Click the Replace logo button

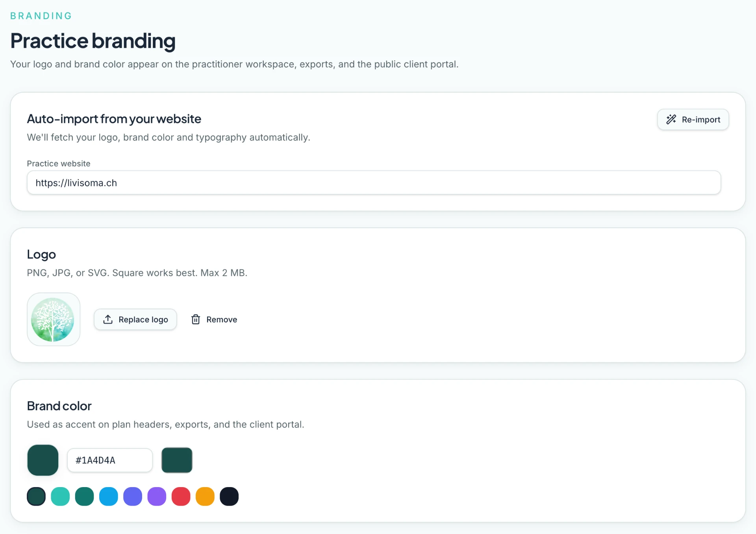click(x=135, y=319)
